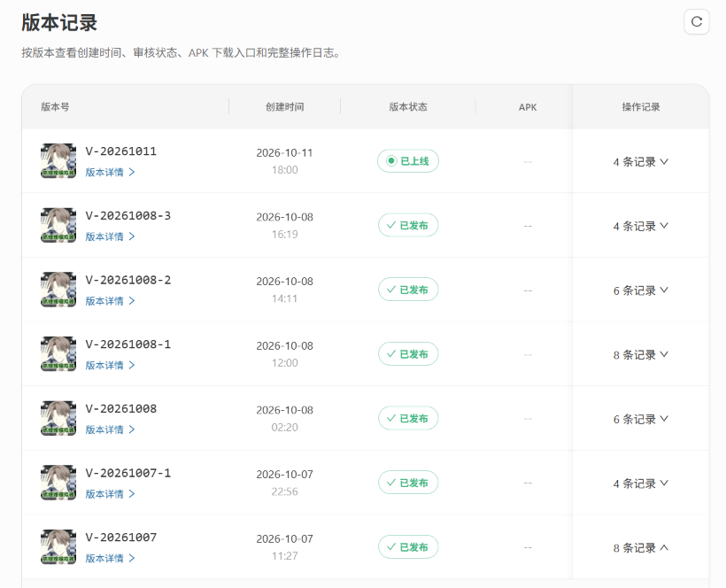The width and height of the screenshot is (726, 588).
Task: Click creation time 11:27
Action: tap(285, 556)
